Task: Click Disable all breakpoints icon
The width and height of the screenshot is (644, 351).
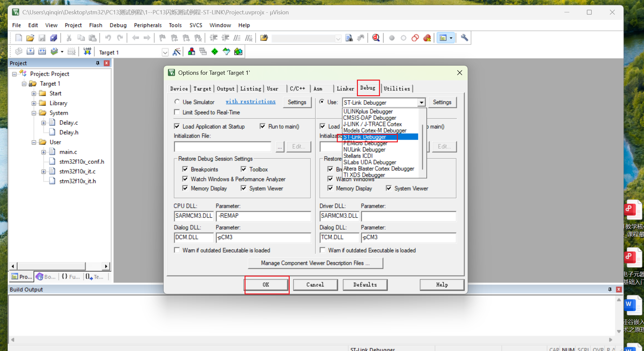Action: 415,38
